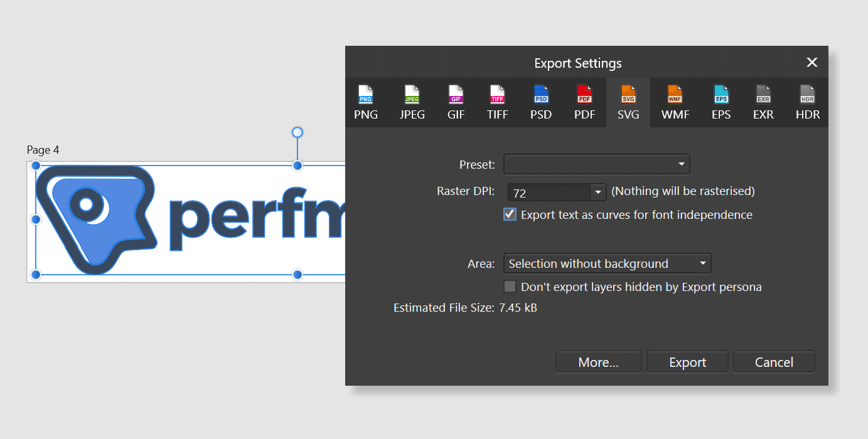Viewport: 868px width, 439px height.
Task: Click the Export button
Action: coord(687,362)
